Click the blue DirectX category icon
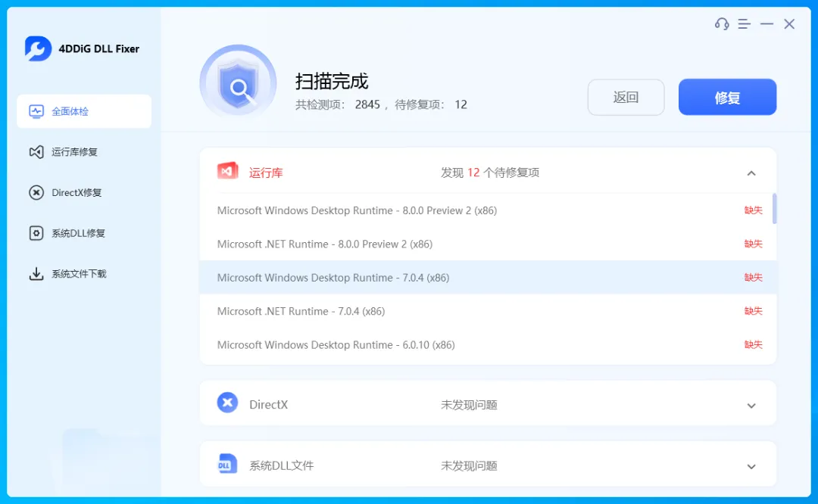 tap(227, 403)
